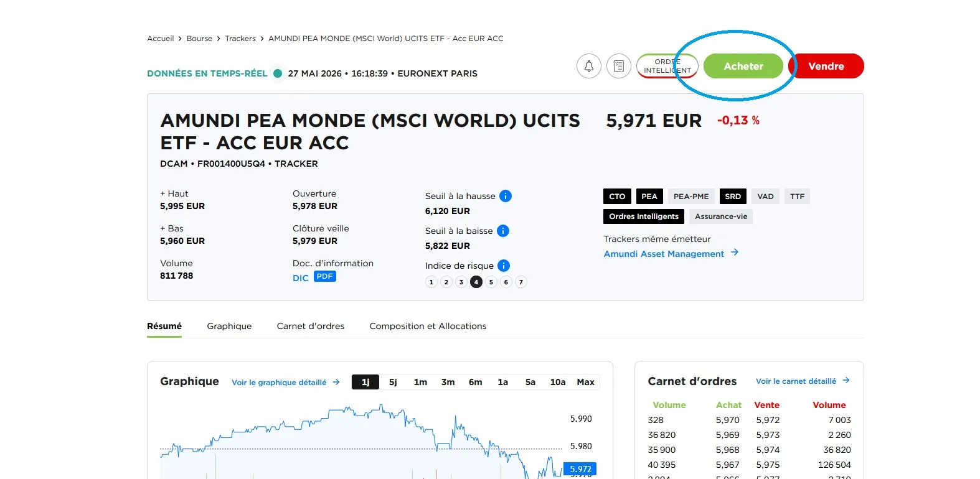
Task: Open the notes list icon button
Action: pyautogui.click(x=619, y=66)
